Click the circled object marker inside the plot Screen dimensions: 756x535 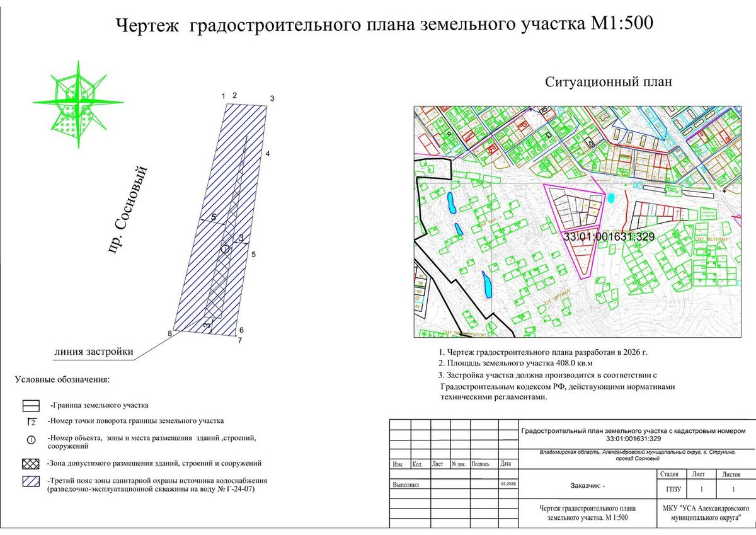(226, 250)
